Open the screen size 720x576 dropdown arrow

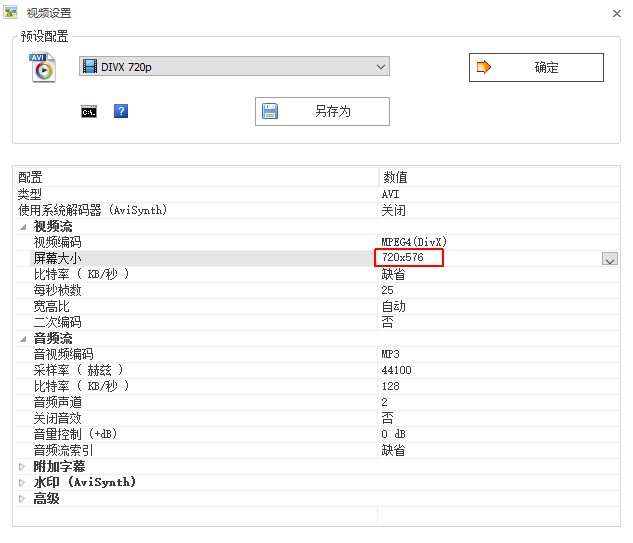610,259
